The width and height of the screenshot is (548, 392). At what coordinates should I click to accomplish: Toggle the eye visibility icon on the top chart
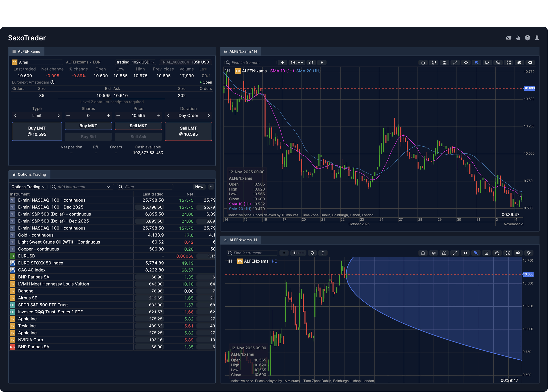pyautogui.click(x=466, y=63)
